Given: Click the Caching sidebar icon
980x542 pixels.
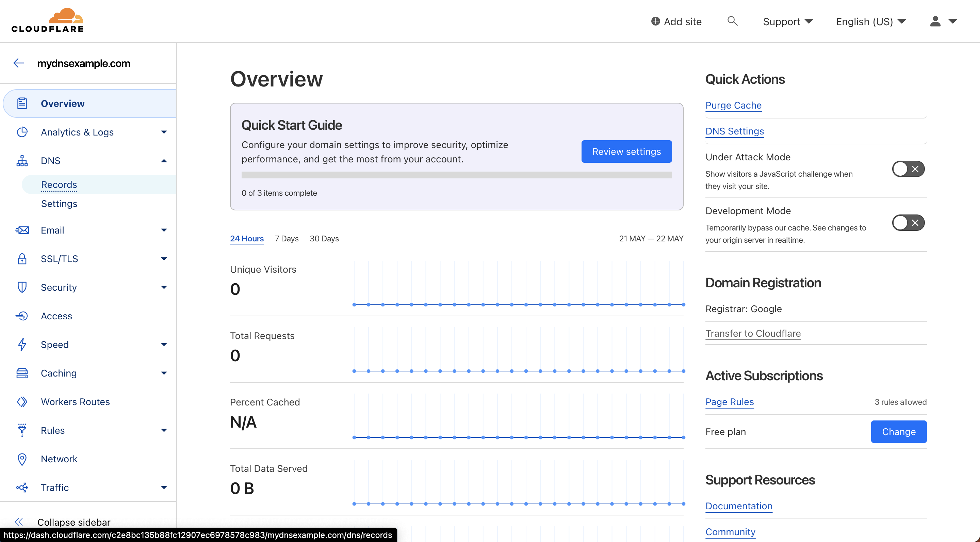Looking at the screenshot, I should point(22,373).
